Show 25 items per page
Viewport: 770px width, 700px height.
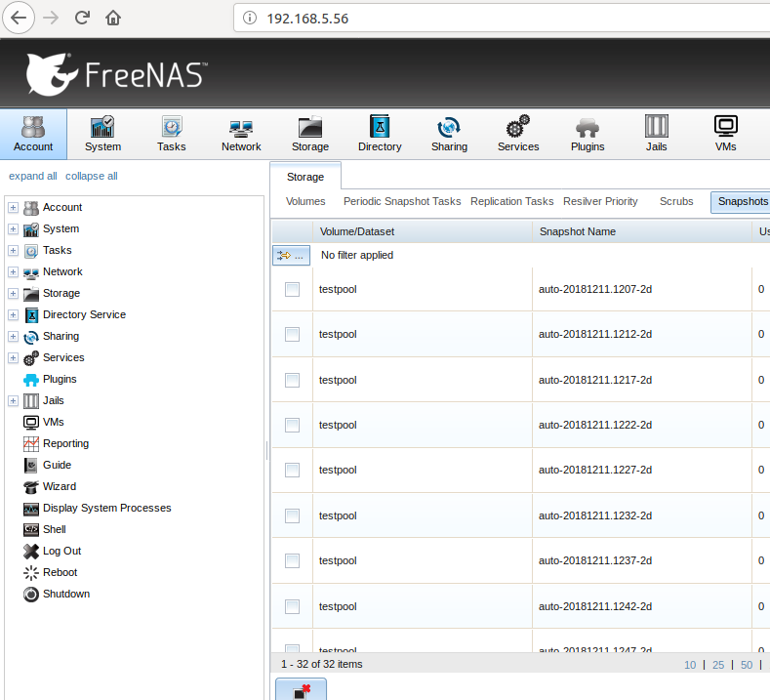pos(718,665)
